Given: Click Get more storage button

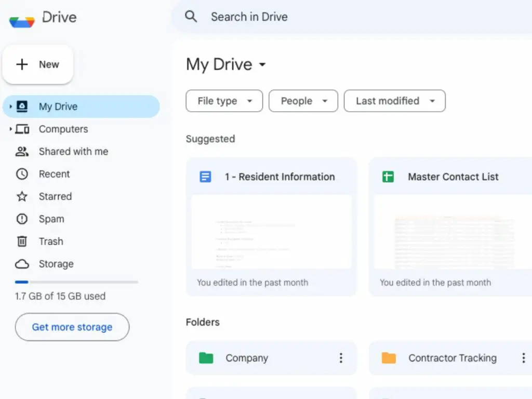Looking at the screenshot, I should (x=72, y=327).
